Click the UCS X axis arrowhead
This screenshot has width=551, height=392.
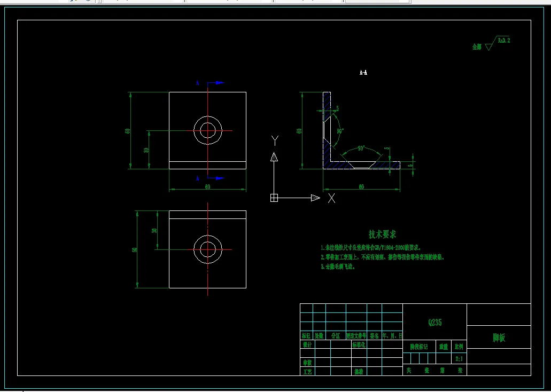point(315,198)
